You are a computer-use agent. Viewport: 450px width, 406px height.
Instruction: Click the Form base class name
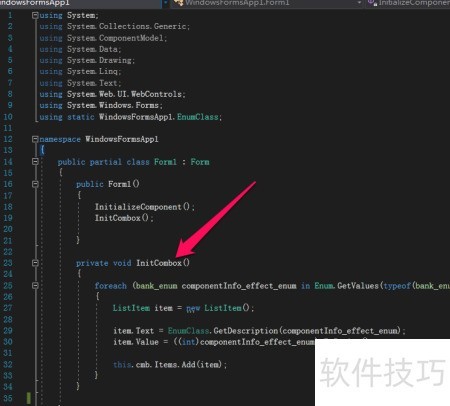200,162
